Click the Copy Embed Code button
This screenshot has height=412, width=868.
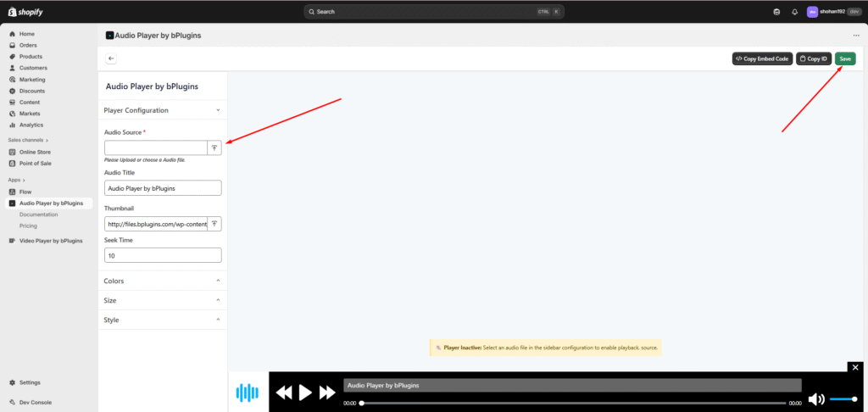(x=762, y=58)
